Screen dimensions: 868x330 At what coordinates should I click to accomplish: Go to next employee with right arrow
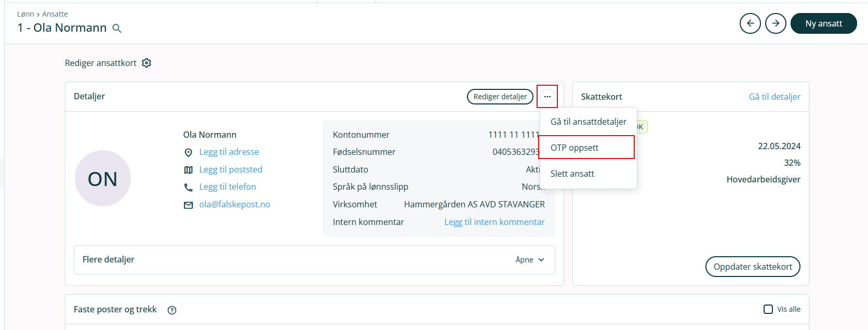[x=776, y=23]
